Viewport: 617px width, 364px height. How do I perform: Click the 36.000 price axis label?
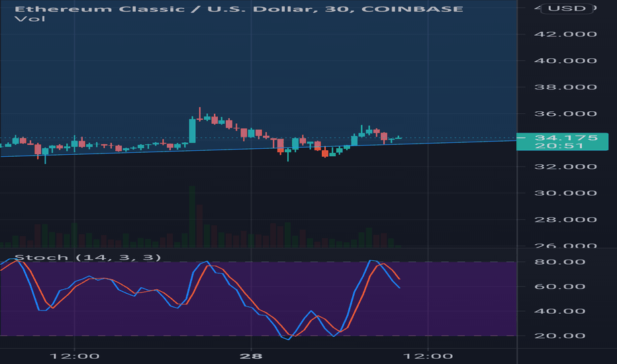(x=565, y=114)
